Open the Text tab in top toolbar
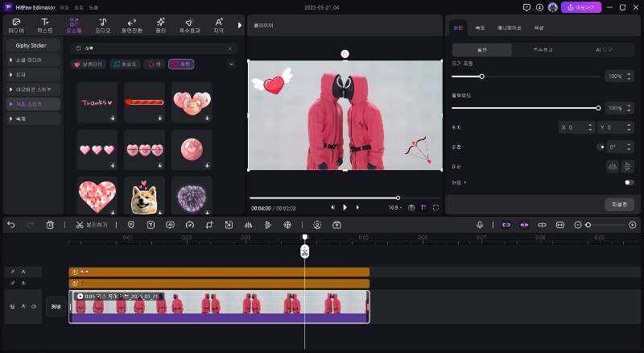The width and height of the screenshot is (644, 353). tap(44, 24)
